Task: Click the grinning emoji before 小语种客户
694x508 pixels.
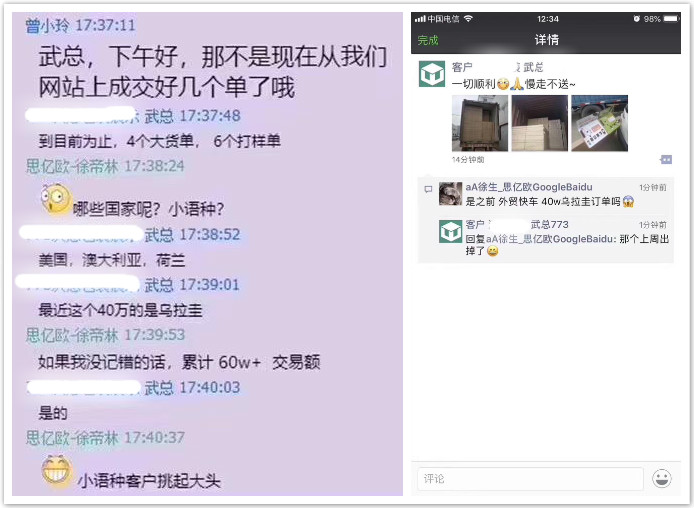Action: (57, 470)
